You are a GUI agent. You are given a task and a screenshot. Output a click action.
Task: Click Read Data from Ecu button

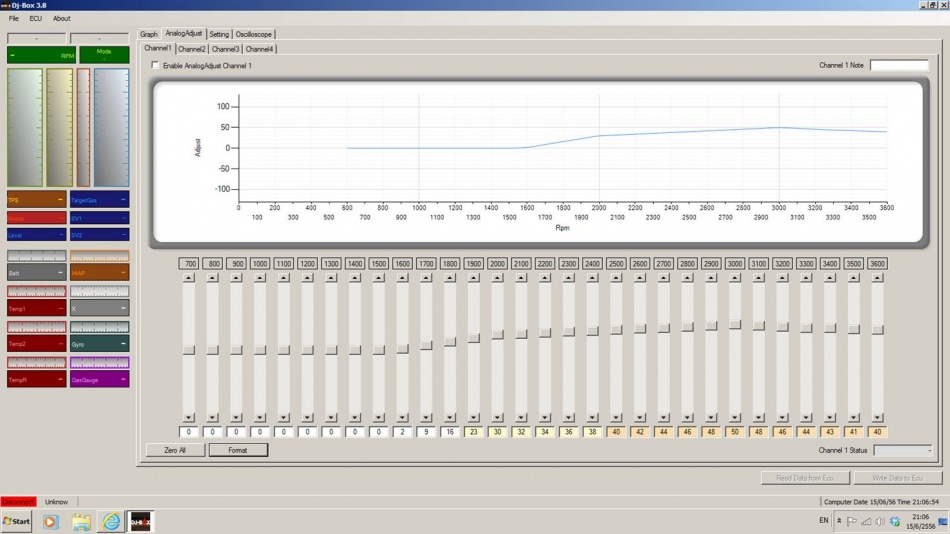click(805, 478)
